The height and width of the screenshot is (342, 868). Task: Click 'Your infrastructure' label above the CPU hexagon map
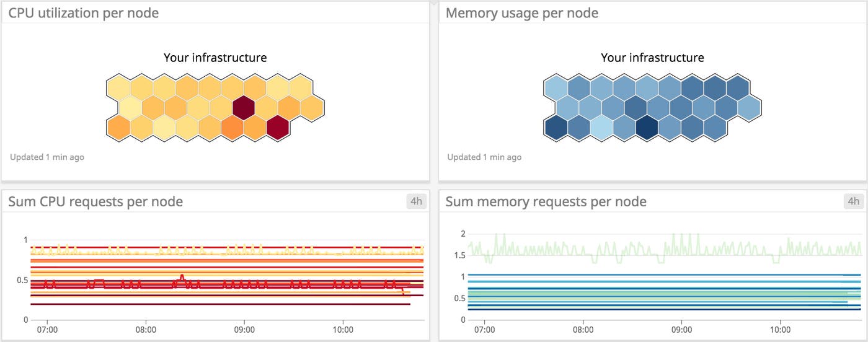(x=215, y=58)
